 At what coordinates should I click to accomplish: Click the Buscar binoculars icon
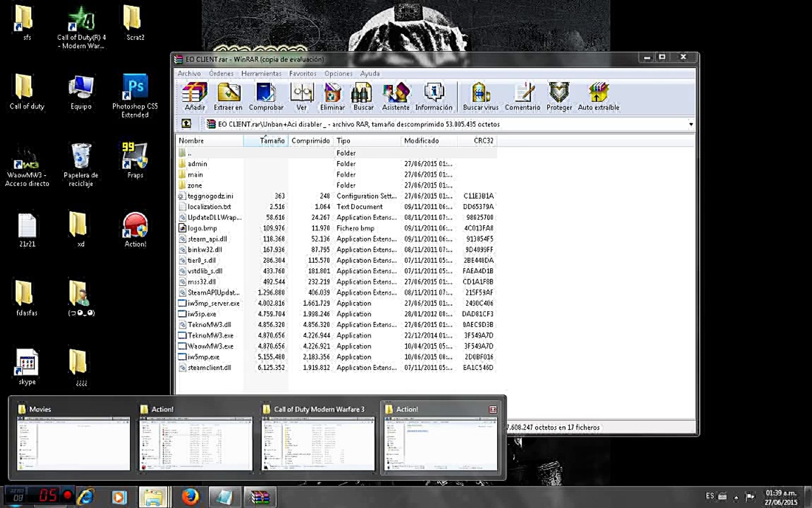pos(363,96)
